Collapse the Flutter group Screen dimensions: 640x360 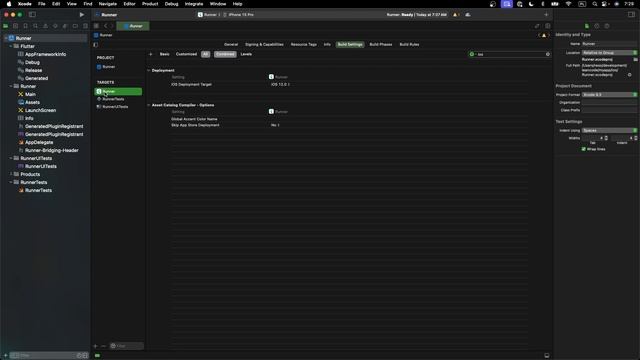11,46
